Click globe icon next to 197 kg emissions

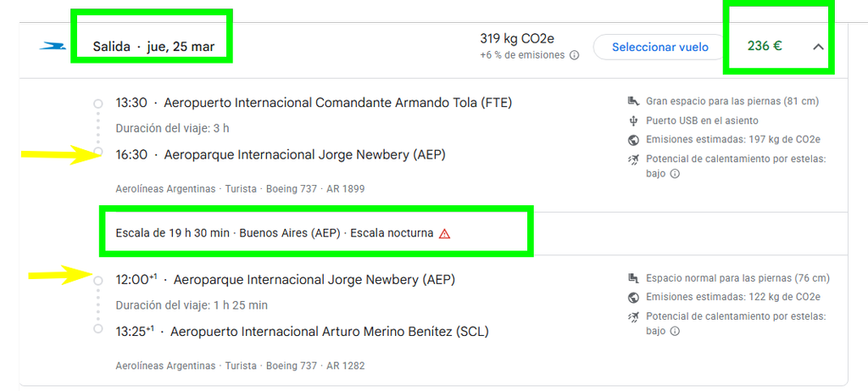tap(634, 140)
